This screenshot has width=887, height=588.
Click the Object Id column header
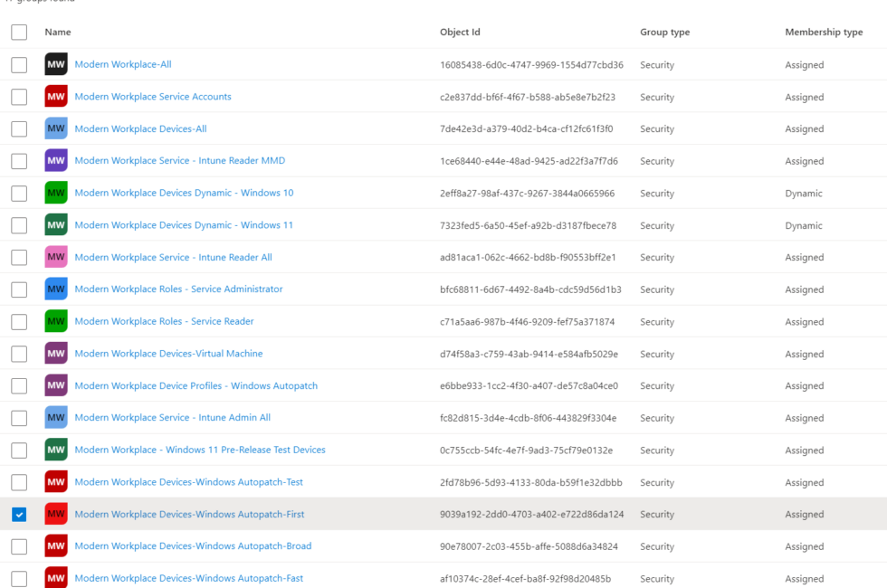point(460,33)
